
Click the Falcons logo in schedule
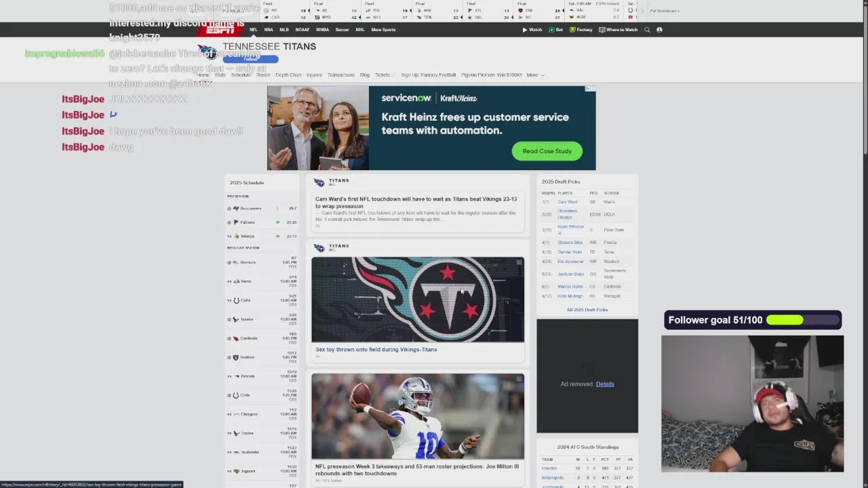[x=236, y=222]
